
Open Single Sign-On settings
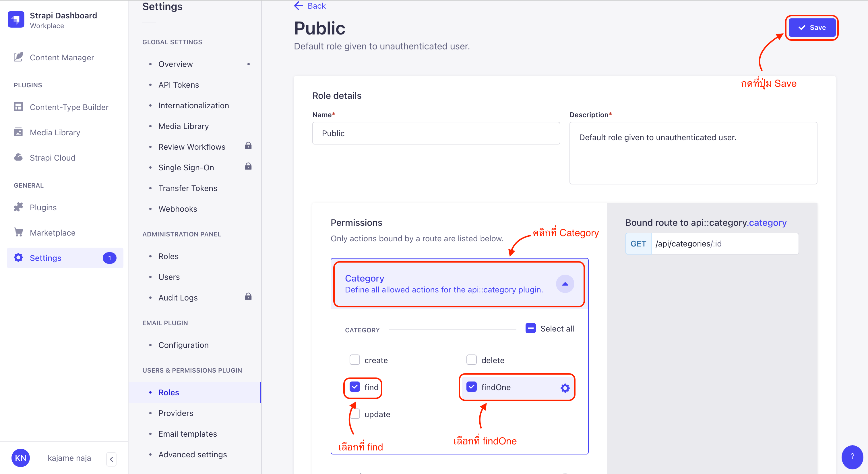pyautogui.click(x=186, y=167)
